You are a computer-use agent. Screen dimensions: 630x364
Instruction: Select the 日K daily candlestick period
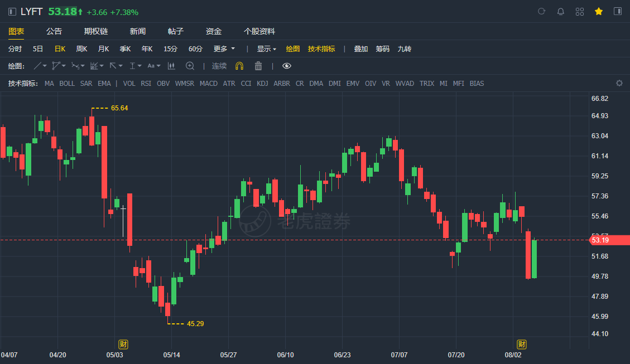(x=60, y=49)
